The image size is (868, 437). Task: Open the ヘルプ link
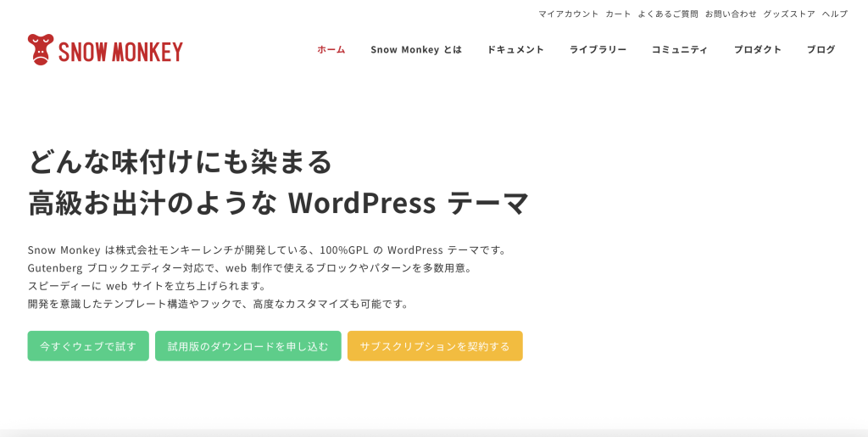834,14
